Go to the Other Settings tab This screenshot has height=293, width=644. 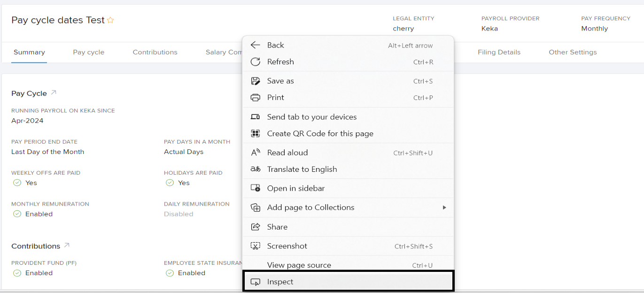tap(573, 52)
